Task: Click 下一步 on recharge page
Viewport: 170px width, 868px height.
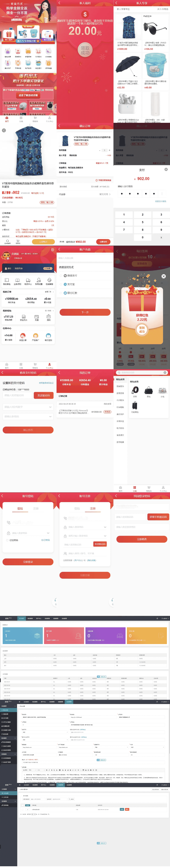Action: (85, 312)
